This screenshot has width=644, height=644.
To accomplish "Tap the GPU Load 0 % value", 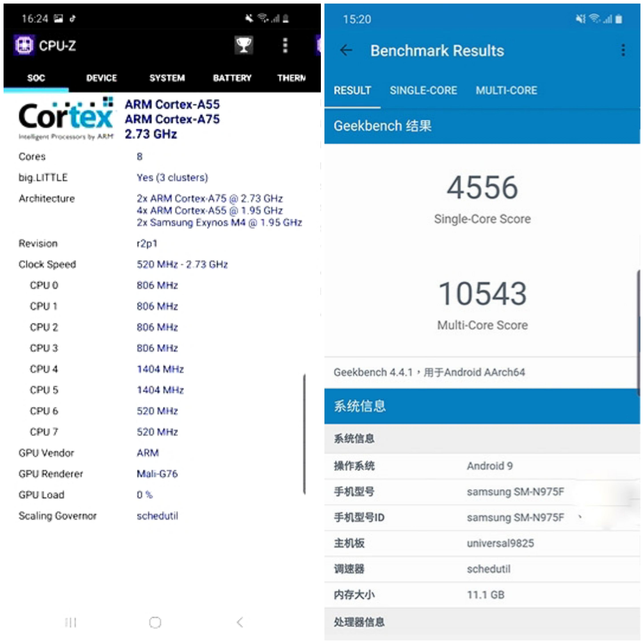I will (x=145, y=495).
